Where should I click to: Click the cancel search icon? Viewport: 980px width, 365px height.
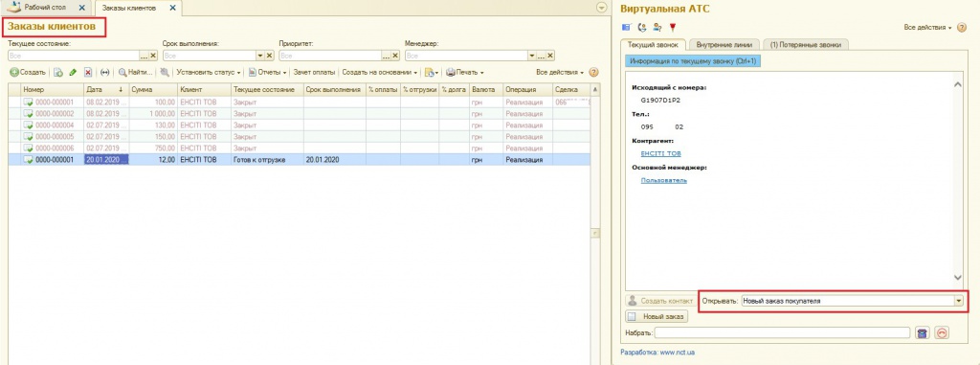165,73
